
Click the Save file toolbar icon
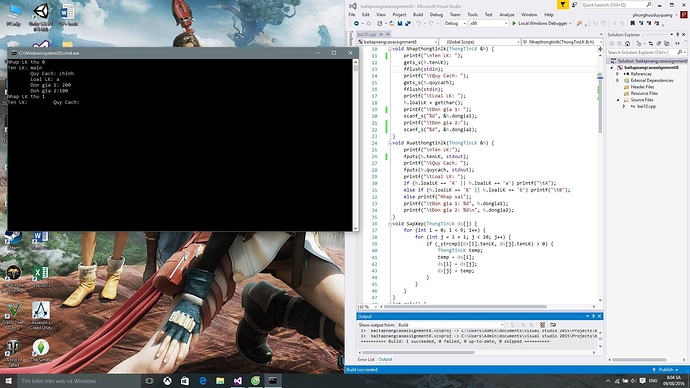point(400,23)
